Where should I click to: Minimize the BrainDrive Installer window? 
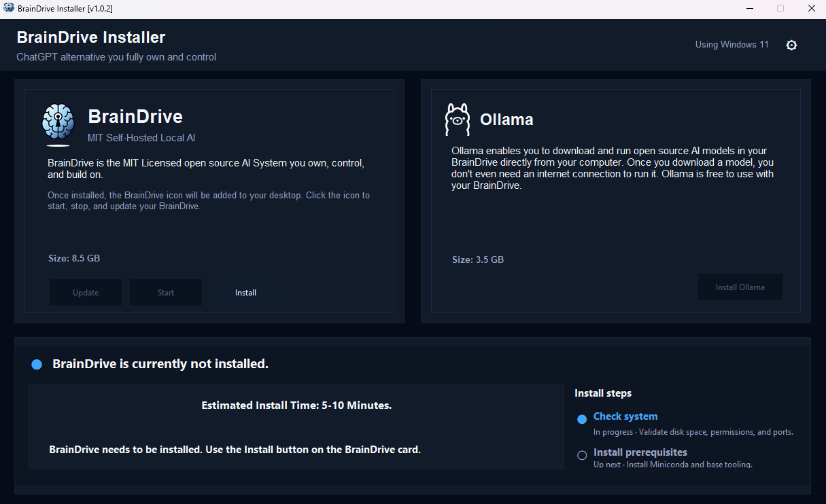(749, 8)
